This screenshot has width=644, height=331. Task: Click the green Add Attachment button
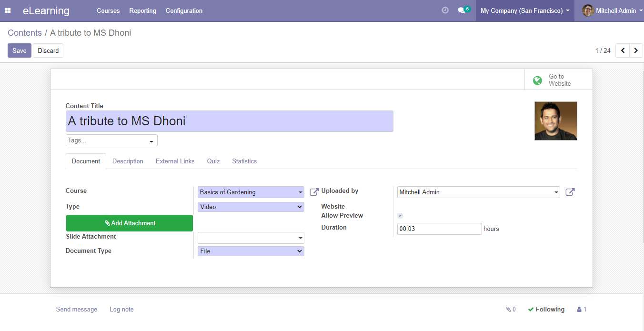(x=130, y=223)
